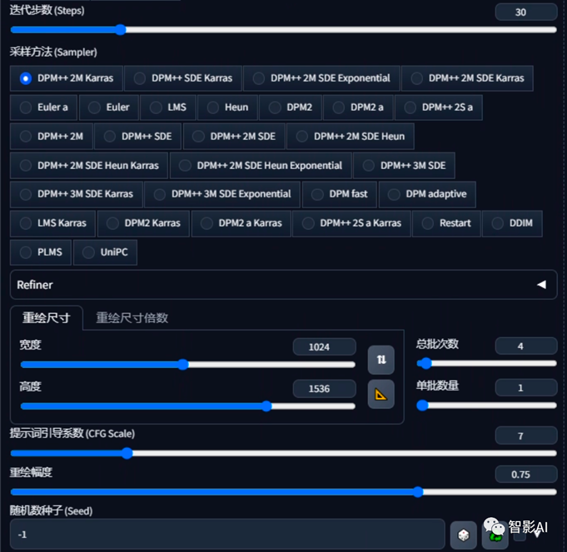Screen dimensions: 567x552
Task: Select the Euler a sampler
Action: coord(43,107)
